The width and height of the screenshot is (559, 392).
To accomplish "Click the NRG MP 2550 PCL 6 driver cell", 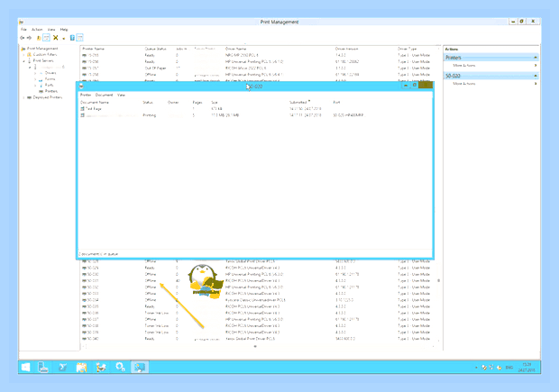I will click(x=242, y=55).
